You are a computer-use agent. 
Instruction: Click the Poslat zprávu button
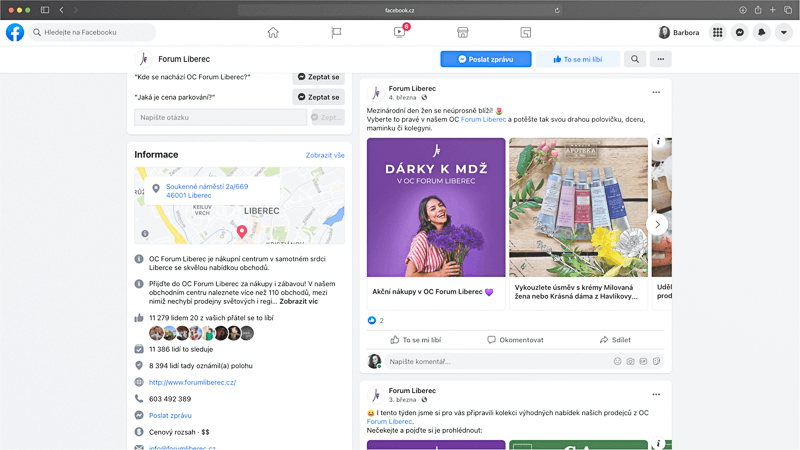(x=486, y=59)
